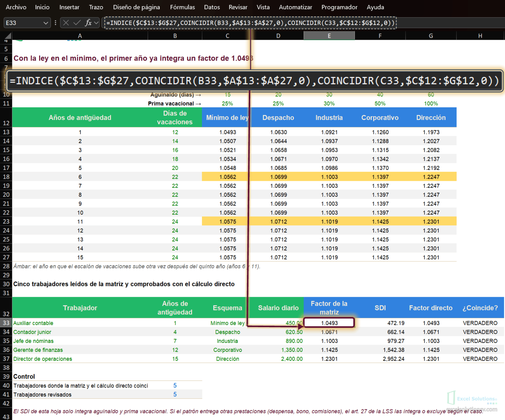
Task: Select the cell with 1.0630
Action: click(278, 132)
